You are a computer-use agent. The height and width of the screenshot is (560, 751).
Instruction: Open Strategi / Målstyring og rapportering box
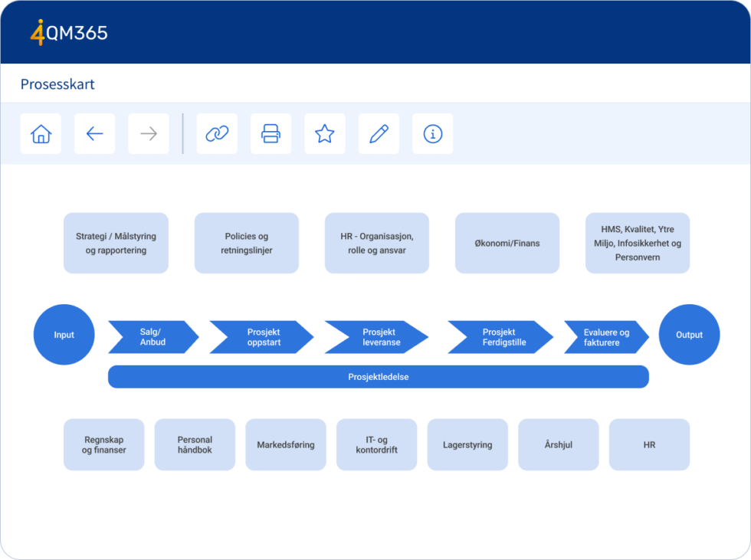pos(116,243)
